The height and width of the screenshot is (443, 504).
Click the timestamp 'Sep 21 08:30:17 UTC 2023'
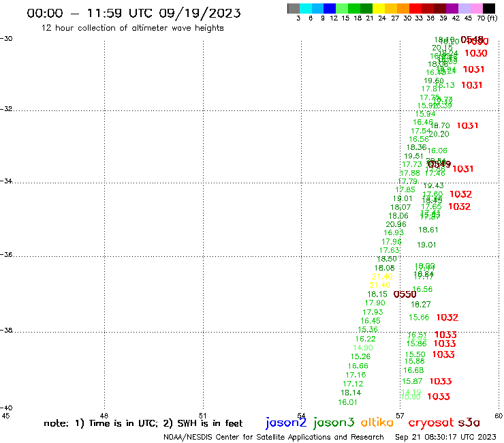[445, 437]
